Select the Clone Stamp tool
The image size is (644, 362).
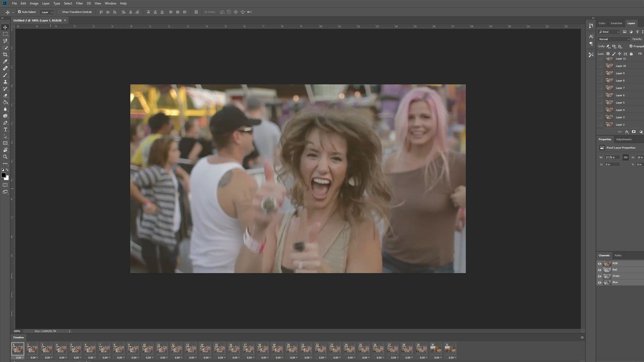click(5, 82)
